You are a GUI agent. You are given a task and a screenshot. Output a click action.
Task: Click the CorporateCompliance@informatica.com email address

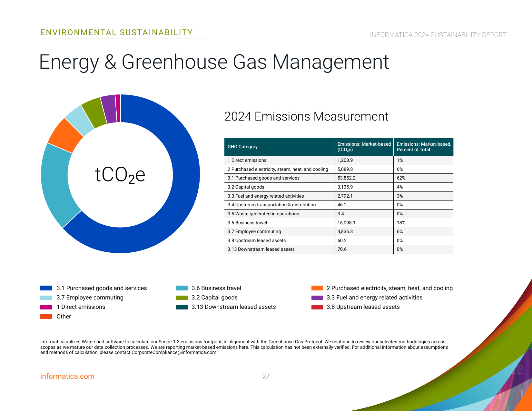pyautogui.click(x=174, y=352)
